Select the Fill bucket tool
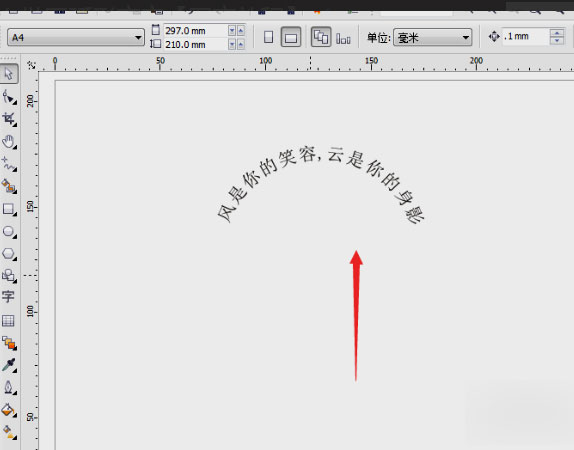The image size is (574, 450). pos(9,410)
